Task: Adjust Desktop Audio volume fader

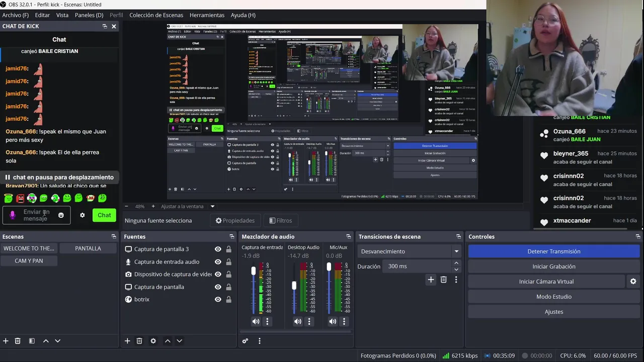Action: 294,286
